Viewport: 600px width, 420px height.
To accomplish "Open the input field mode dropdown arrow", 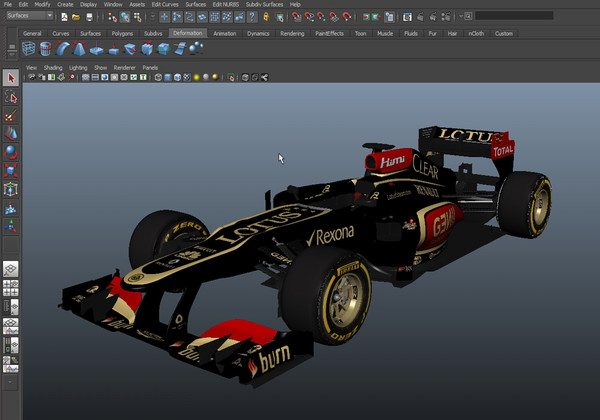I will 461,16.
